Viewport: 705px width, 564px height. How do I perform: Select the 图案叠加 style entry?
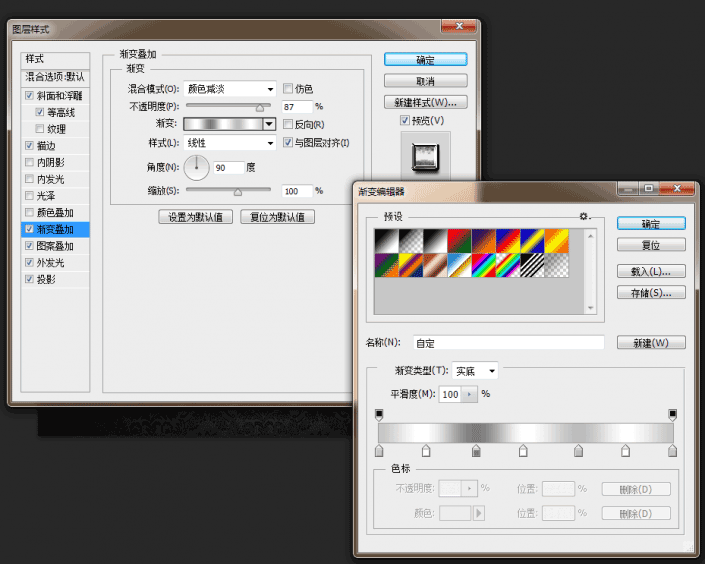(x=55, y=246)
